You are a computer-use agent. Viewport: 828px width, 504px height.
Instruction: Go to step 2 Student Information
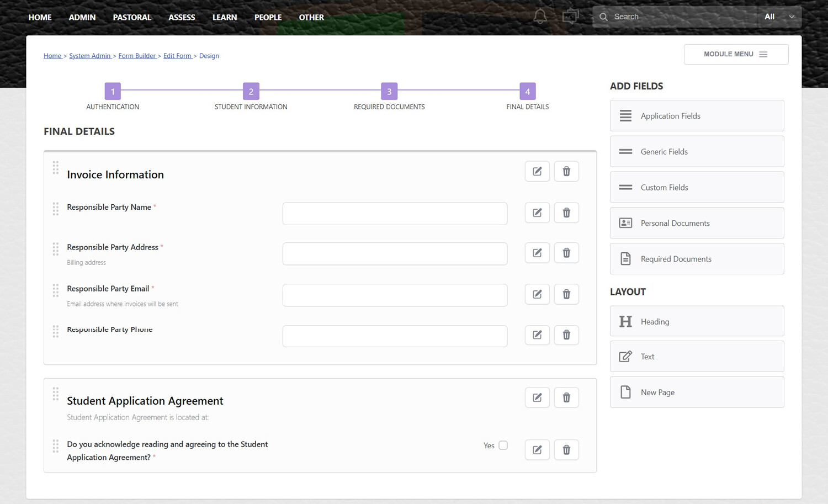pyautogui.click(x=251, y=91)
